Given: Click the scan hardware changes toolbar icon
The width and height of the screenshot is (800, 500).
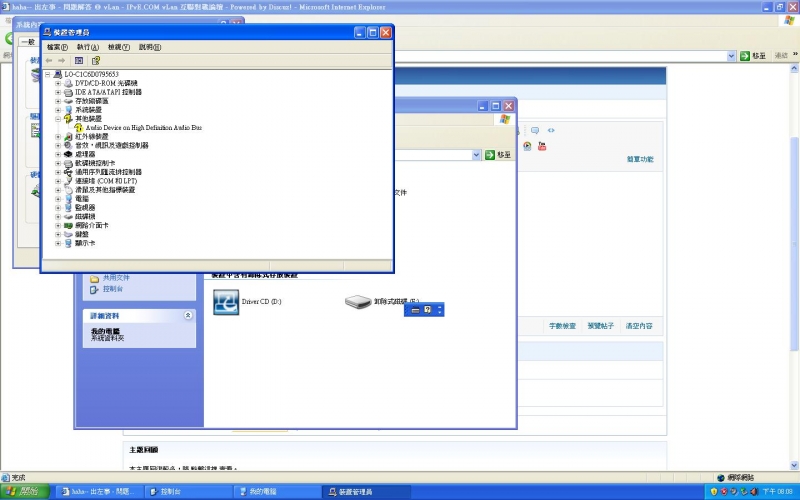Looking at the screenshot, I should coord(96,60).
